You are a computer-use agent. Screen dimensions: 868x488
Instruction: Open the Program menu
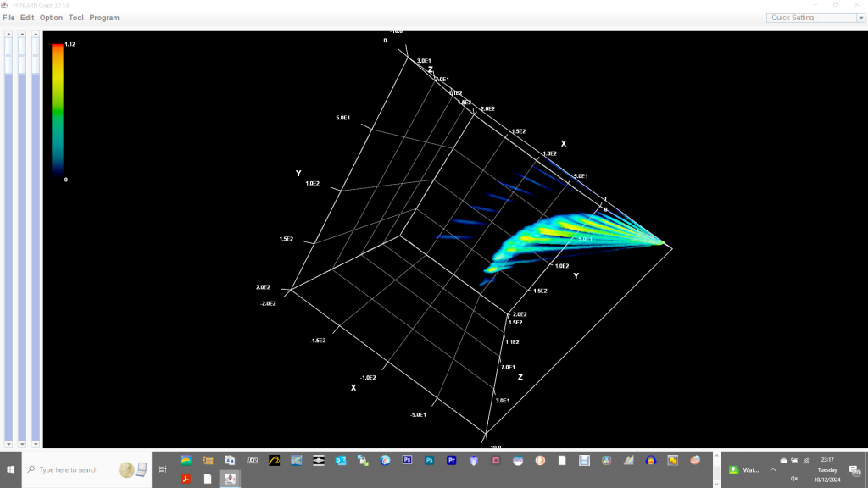click(x=104, y=18)
